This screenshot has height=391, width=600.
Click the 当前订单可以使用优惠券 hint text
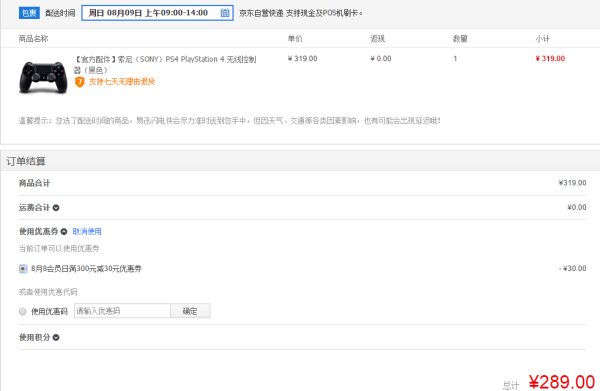coord(59,249)
